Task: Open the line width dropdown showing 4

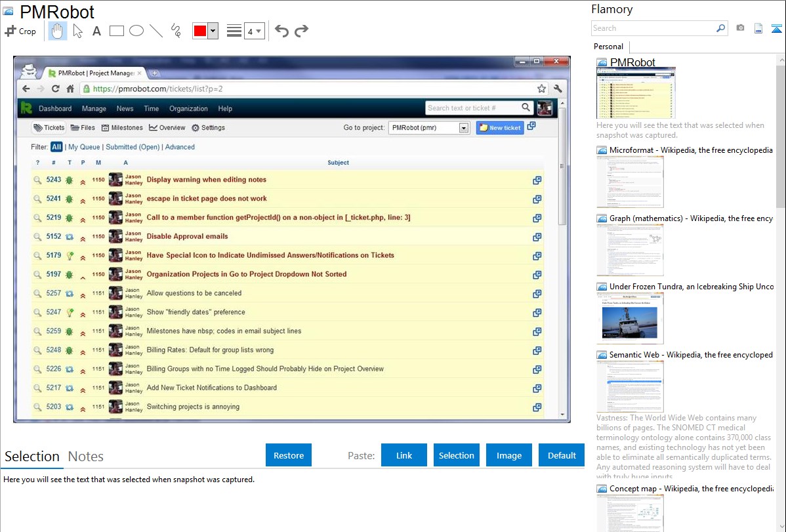Action: click(254, 31)
